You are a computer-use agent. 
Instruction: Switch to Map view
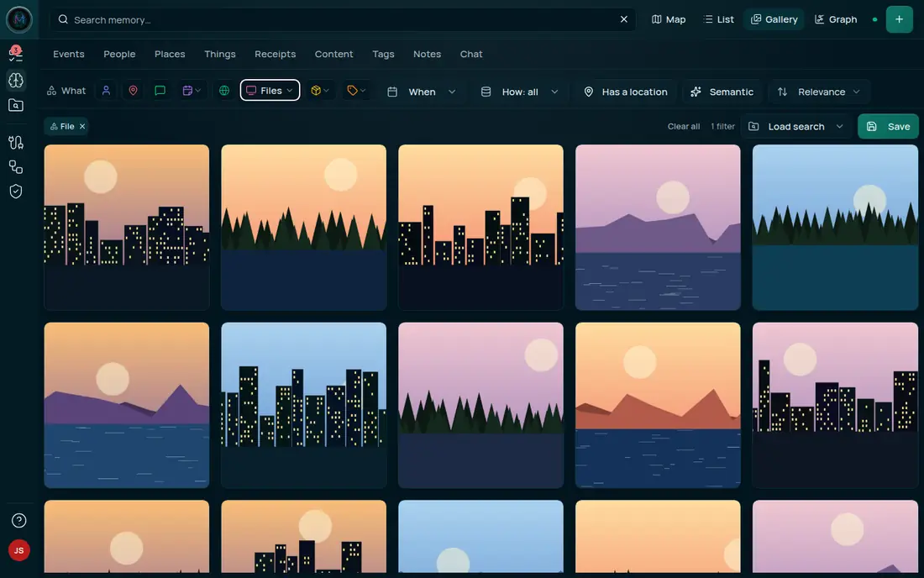pyautogui.click(x=669, y=19)
